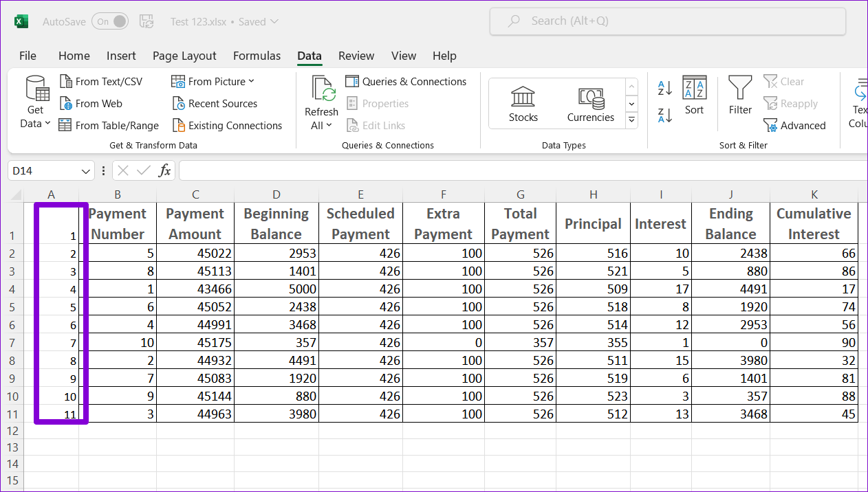
Task: Click the Insert Function fx icon
Action: (x=164, y=170)
